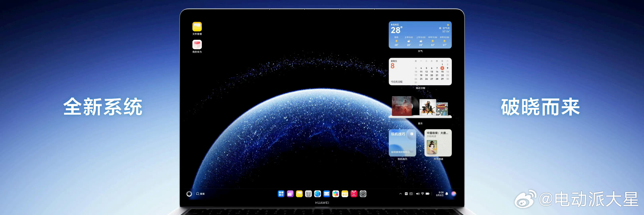The width and height of the screenshot is (644, 215).
Task: Click 星期五 label in calendar widget
Action: pos(394,61)
